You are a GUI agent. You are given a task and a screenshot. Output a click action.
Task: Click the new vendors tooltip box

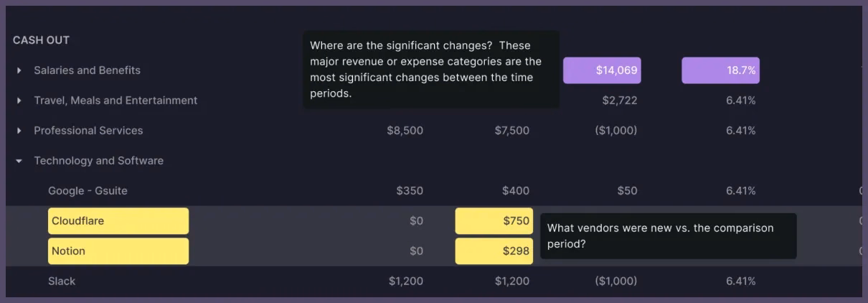(x=668, y=236)
